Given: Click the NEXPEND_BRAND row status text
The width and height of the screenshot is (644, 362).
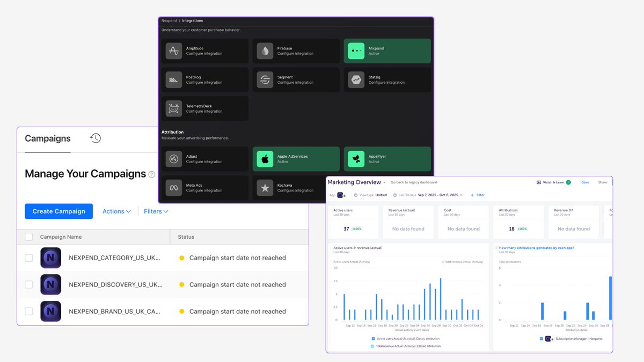Looking at the screenshot, I should tap(238, 312).
